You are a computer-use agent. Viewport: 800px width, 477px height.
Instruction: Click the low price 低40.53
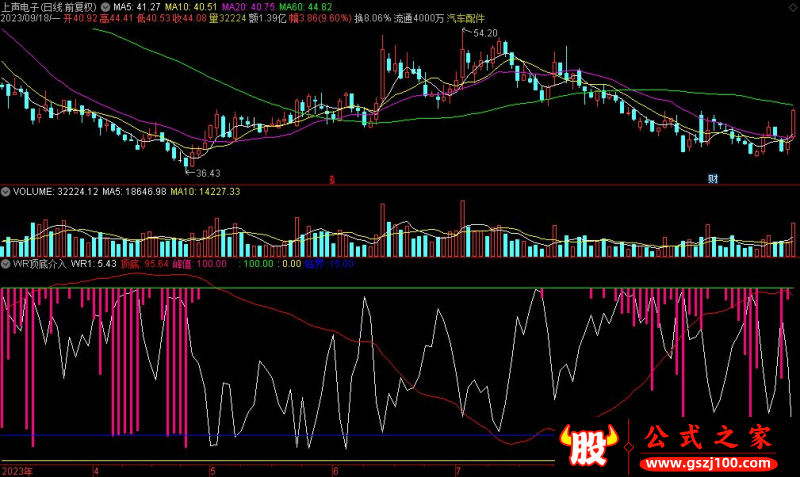tap(153, 18)
